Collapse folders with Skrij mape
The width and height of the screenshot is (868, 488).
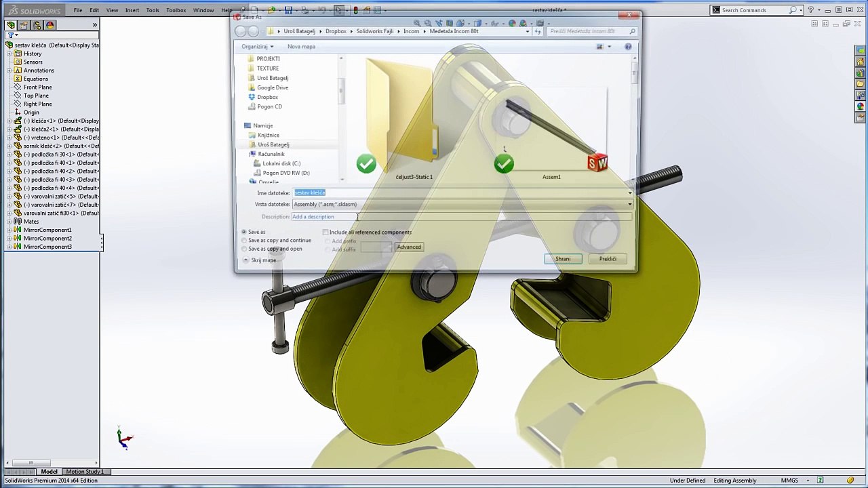point(259,260)
